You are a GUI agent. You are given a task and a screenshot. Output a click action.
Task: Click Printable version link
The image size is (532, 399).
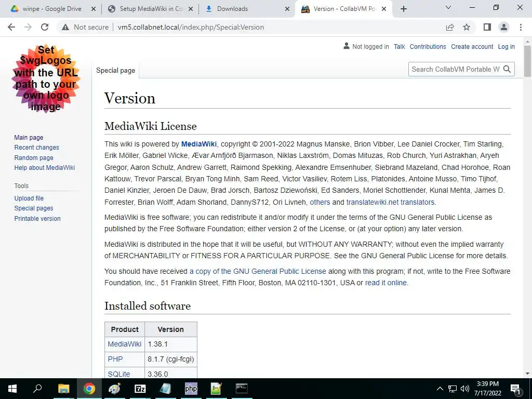[37, 219]
